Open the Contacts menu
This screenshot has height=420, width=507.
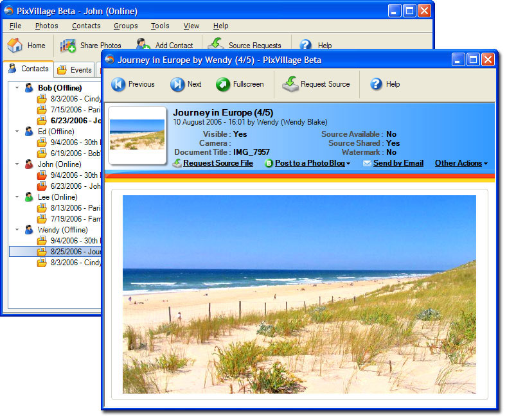coord(86,26)
